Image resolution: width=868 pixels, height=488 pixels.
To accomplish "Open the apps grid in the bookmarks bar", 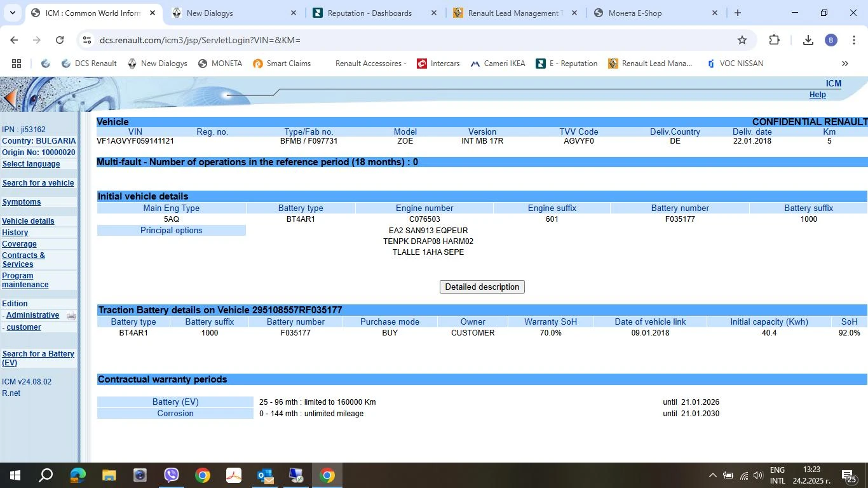I will tap(17, 64).
